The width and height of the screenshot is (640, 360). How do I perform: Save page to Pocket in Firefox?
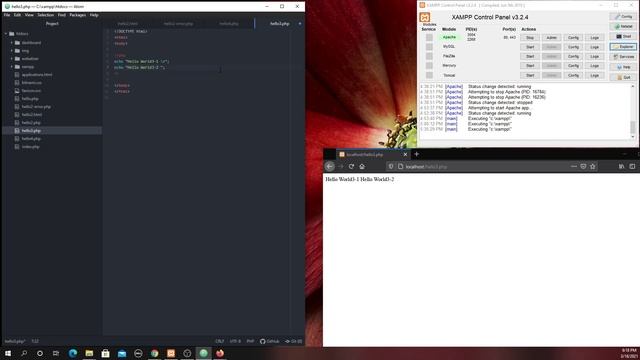(583, 167)
